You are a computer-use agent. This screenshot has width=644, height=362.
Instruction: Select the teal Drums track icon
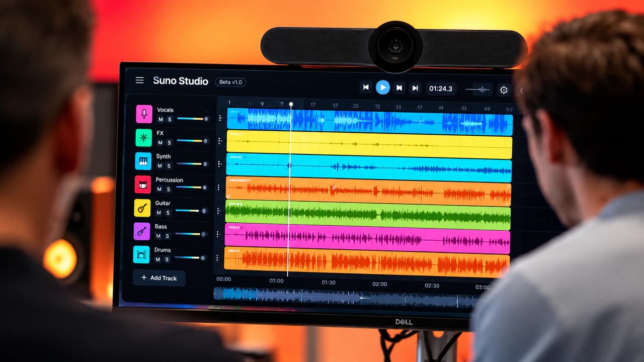tap(141, 254)
